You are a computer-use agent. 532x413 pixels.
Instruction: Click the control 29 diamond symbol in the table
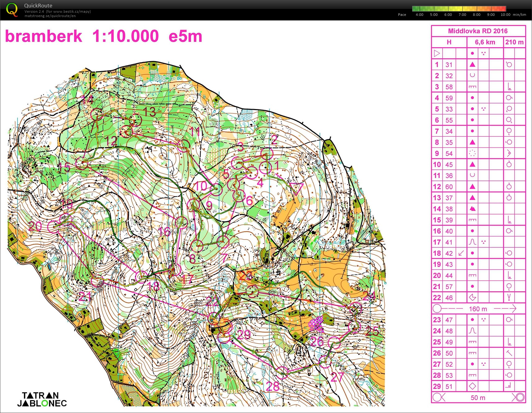click(x=472, y=386)
